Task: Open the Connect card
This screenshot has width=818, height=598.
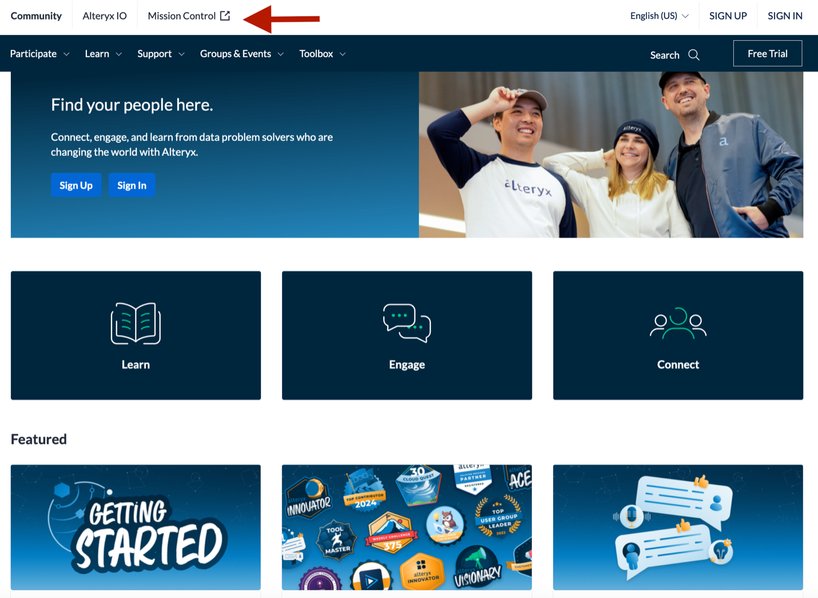Action: pyautogui.click(x=678, y=336)
